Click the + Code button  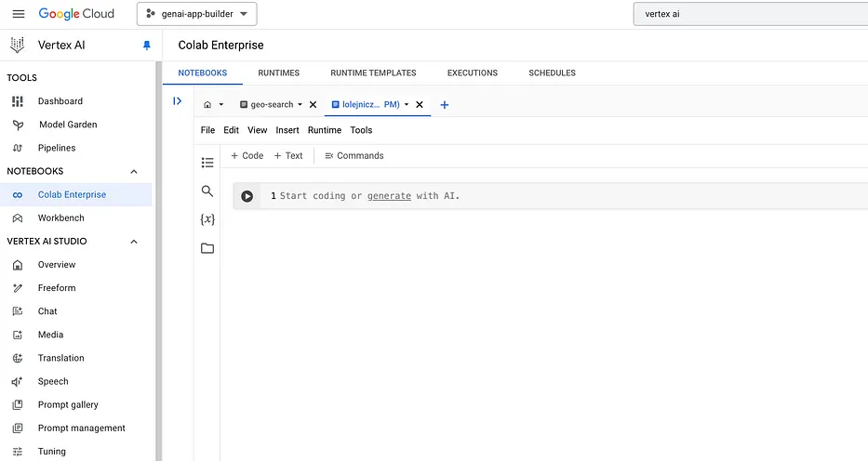247,156
